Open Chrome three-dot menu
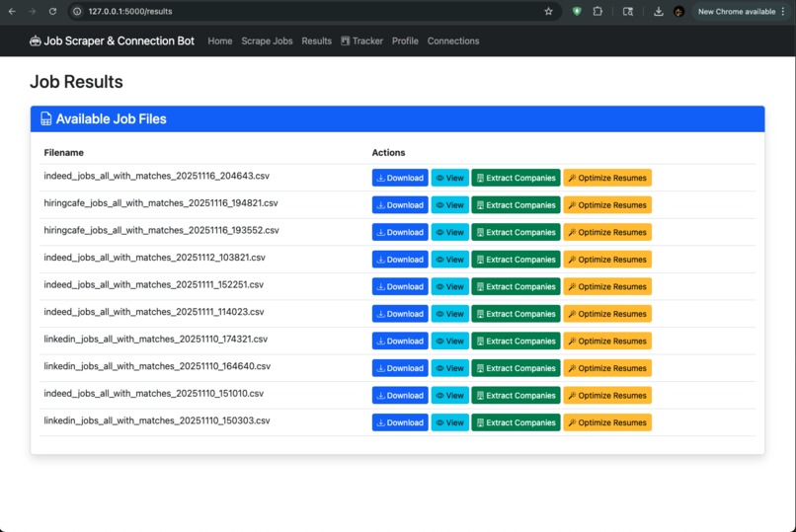Screen dimensions: 796x532 (783, 11)
